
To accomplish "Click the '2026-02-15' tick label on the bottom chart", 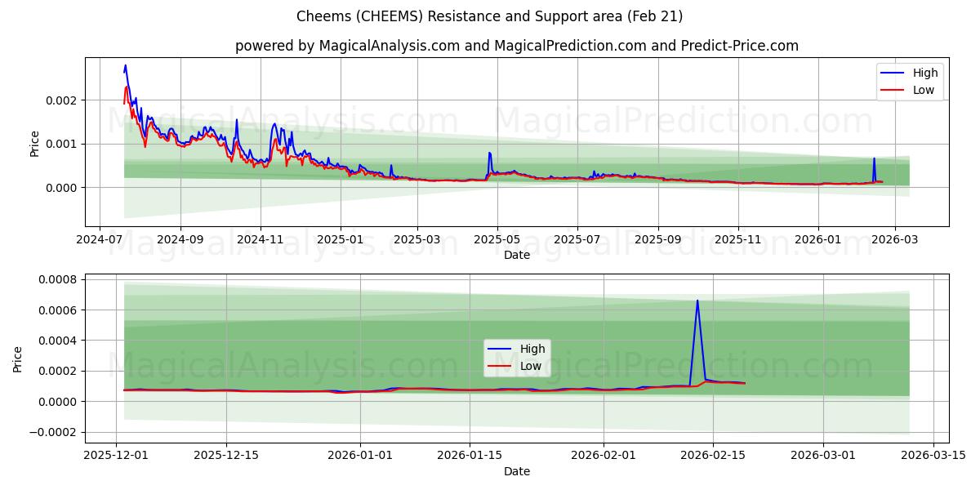I will [713, 457].
